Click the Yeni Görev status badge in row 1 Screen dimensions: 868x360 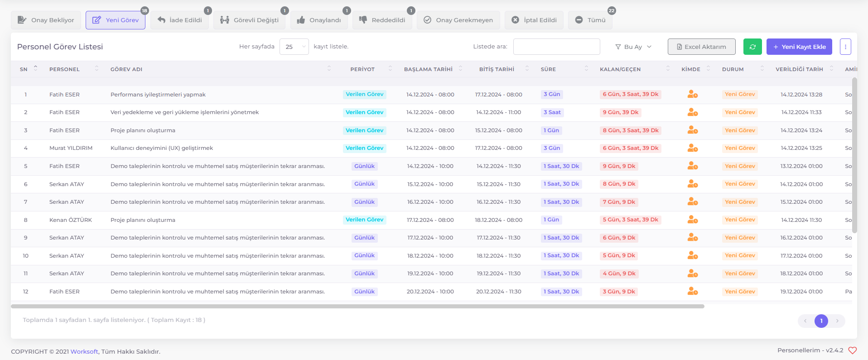pyautogui.click(x=740, y=94)
